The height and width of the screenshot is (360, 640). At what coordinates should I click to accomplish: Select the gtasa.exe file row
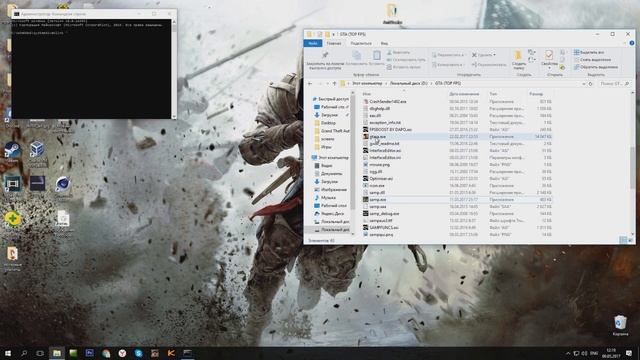[x=457, y=136]
